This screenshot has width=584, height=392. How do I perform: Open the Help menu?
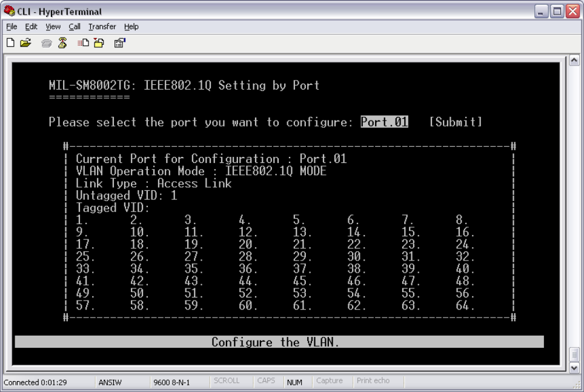pyautogui.click(x=131, y=27)
